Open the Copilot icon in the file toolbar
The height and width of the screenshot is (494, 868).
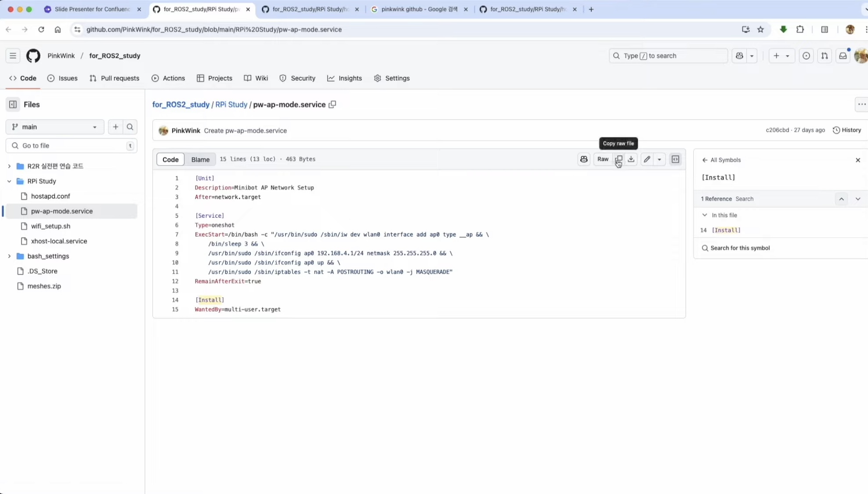pos(583,159)
